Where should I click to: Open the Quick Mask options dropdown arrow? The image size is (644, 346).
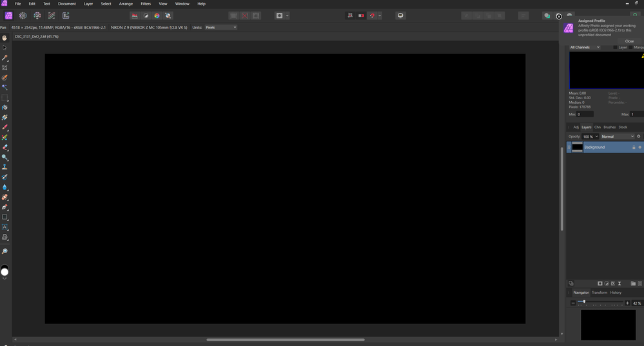288,15
